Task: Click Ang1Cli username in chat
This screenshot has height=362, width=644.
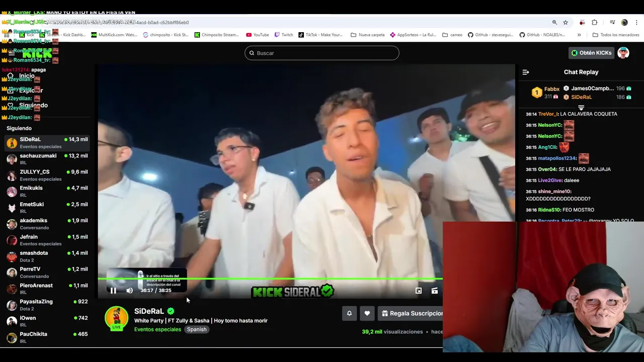Action: click(547, 147)
